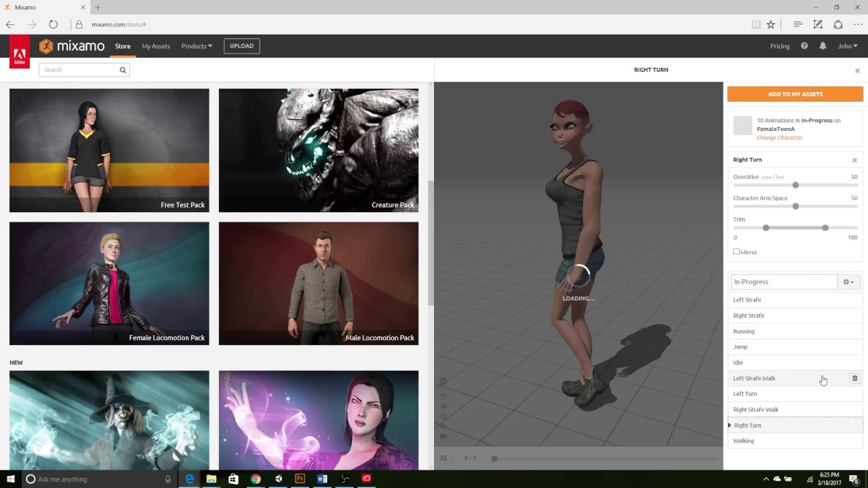Click the search magnifier icon
This screenshot has width=868, height=488.
coord(123,70)
